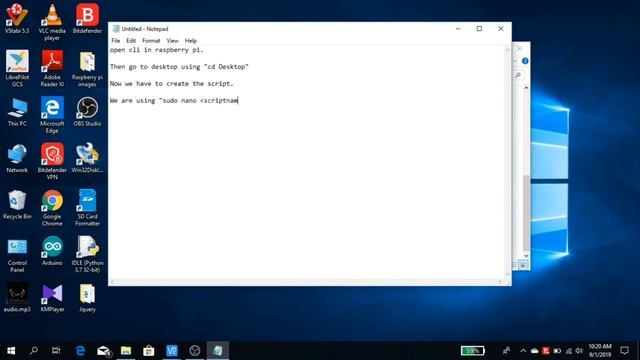This screenshot has width=640, height=360.
Task: Launch the Arduino desktop shortcut
Action: (x=52, y=251)
